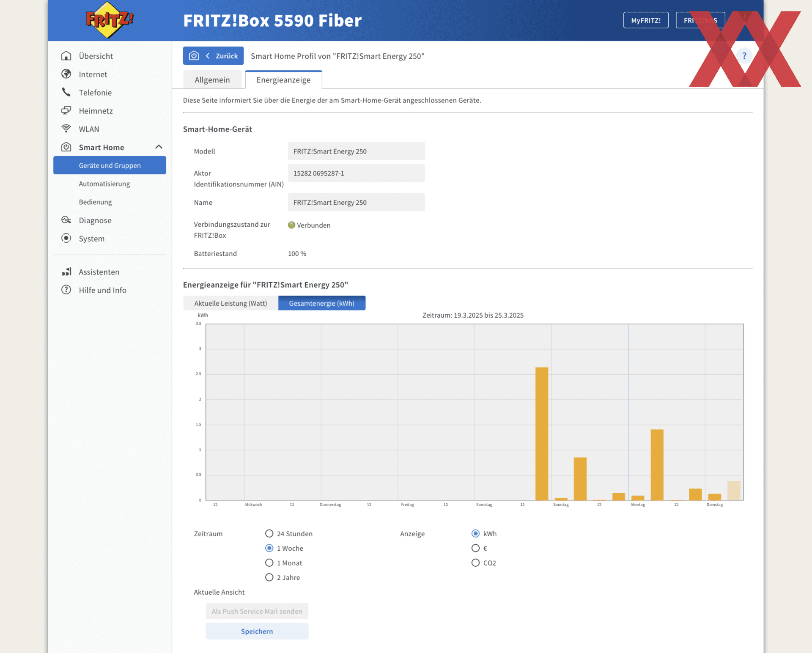This screenshot has width=812, height=653.
Task: Open Automatisierung menu item
Action: point(104,184)
